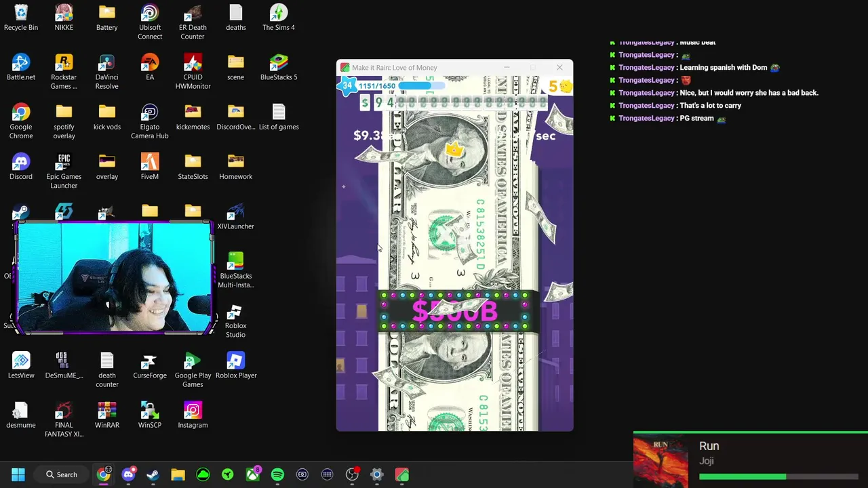Launch the FiveM desktop shortcut
Image resolution: width=868 pixels, height=488 pixels.
click(150, 167)
